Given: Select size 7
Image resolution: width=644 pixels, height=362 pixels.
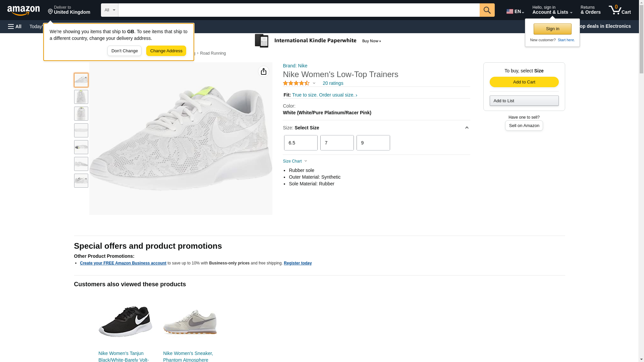Looking at the screenshot, I should click(x=337, y=143).
